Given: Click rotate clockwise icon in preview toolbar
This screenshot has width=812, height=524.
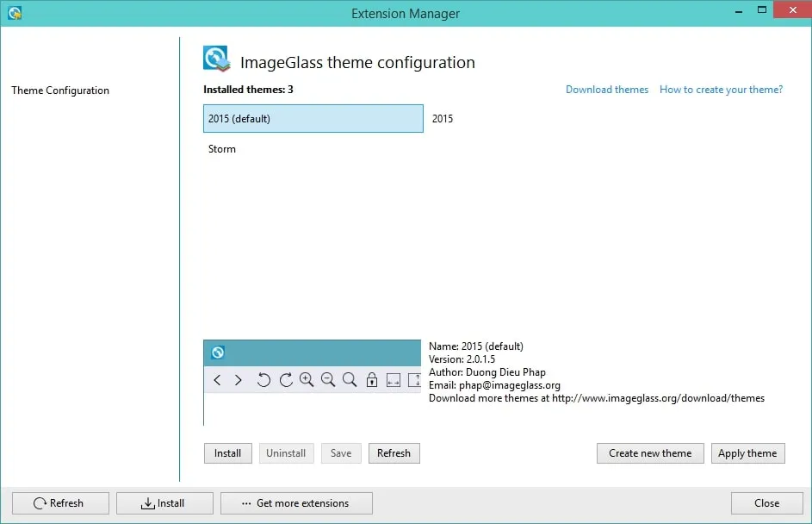Looking at the screenshot, I should pos(286,380).
